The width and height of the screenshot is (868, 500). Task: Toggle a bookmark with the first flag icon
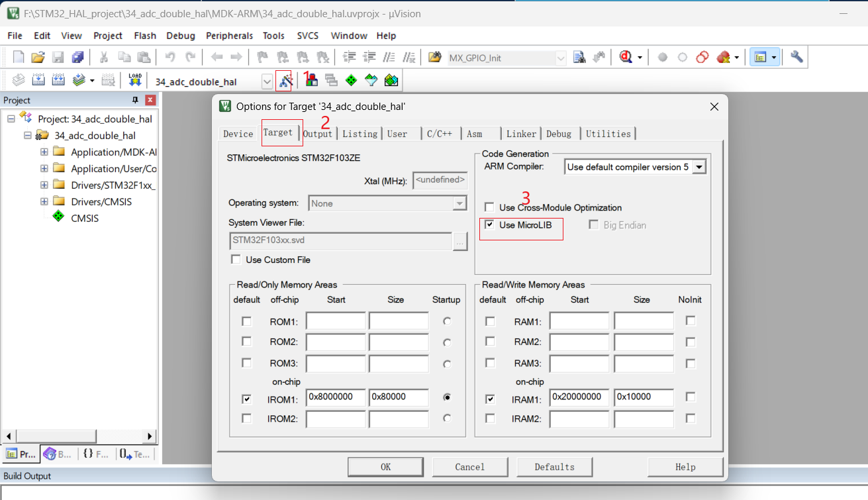tap(263, 58)
